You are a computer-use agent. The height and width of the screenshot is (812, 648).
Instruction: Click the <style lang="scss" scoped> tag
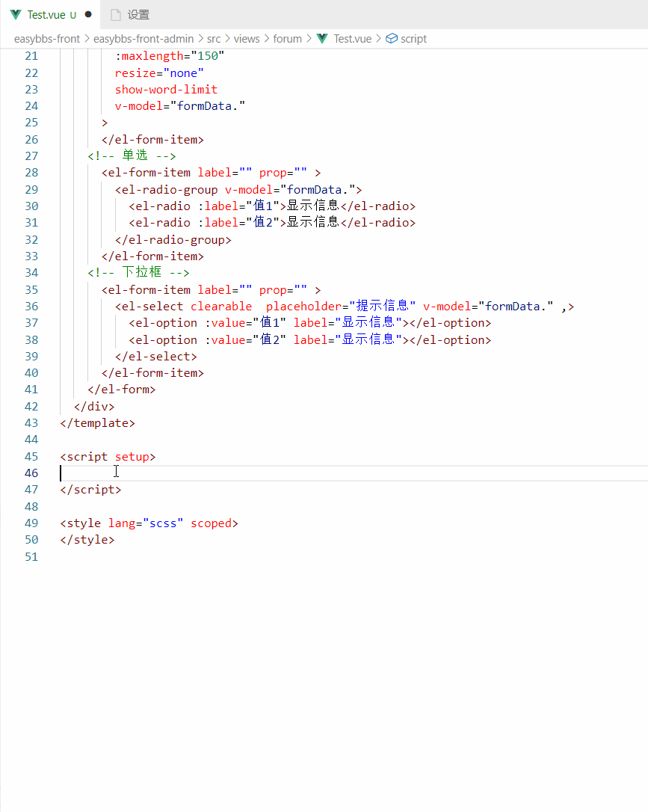pyautogui.click(x=149, y=523)
